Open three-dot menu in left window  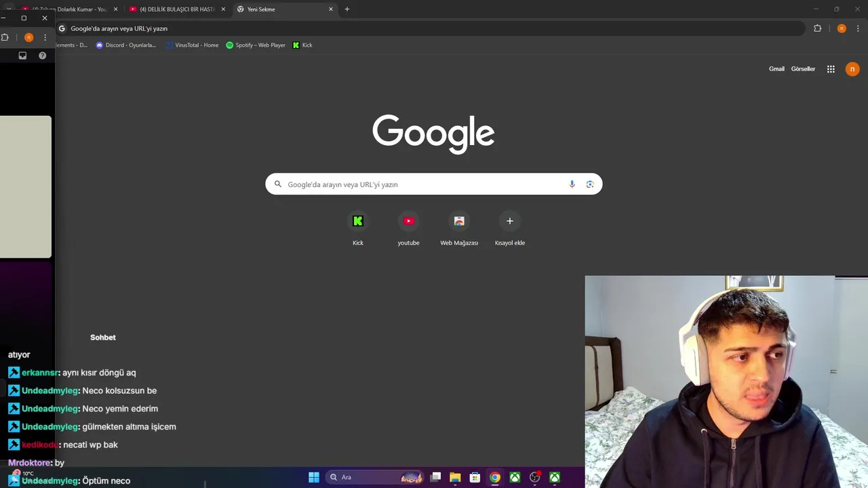[45, 37]
